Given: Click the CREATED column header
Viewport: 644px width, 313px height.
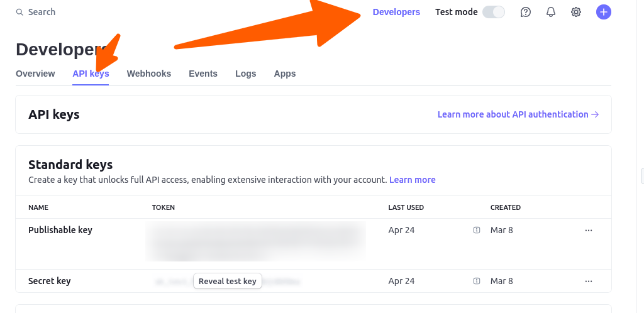Looking at the screenshot, I should point(505,207).
